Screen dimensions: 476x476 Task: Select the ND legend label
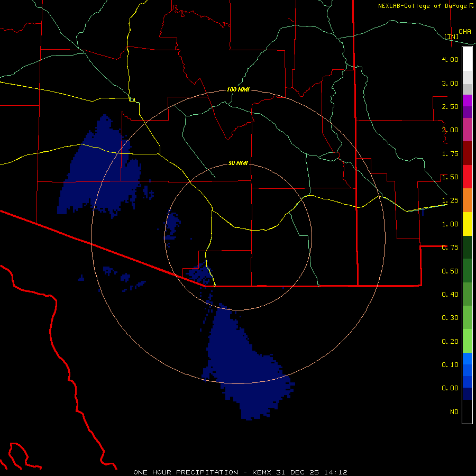click(454, 412)
